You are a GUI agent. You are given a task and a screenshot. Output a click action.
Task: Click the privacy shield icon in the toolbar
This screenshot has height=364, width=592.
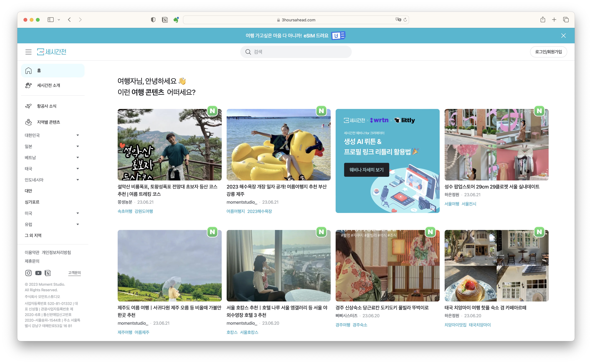[153, 20]
